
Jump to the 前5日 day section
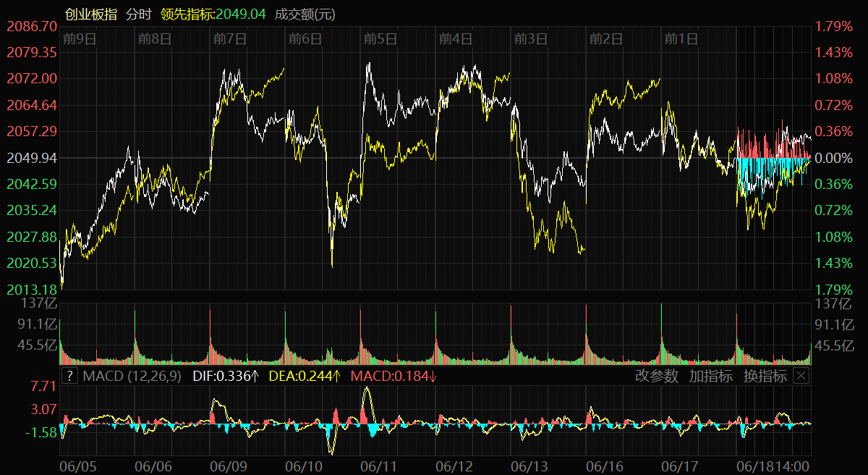380,39
